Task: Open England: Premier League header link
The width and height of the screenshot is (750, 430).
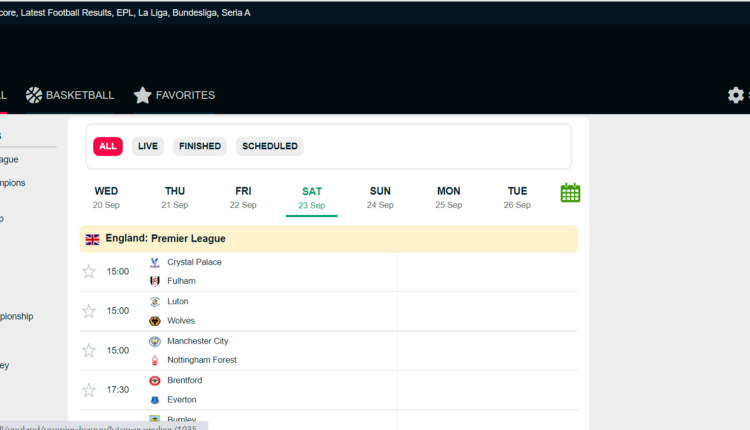Action: (x=165, y=239)
